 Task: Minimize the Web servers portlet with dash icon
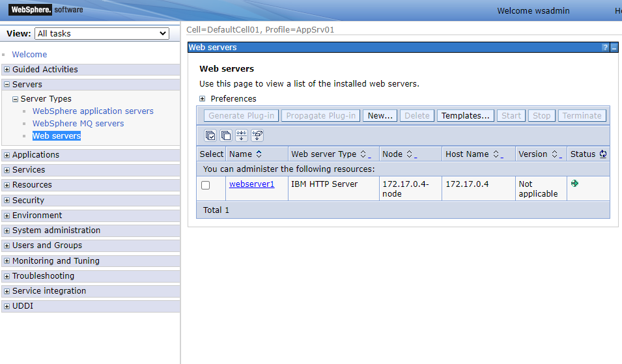(x=614, y=48)
